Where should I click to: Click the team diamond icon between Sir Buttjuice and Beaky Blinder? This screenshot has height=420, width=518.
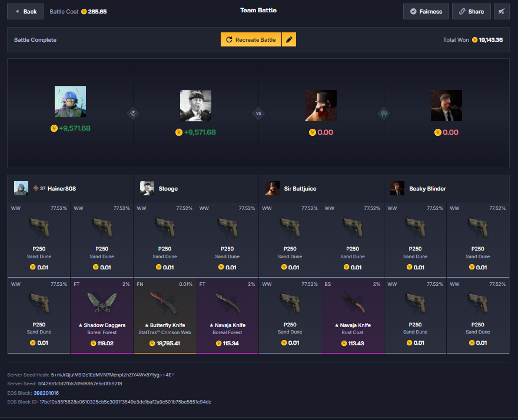coord(384,114)
